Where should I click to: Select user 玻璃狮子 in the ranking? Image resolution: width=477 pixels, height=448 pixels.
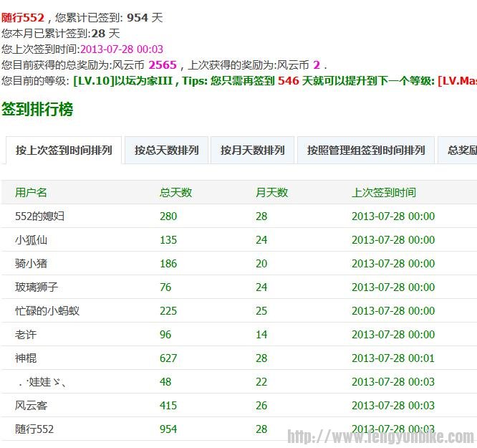(37, 287)
